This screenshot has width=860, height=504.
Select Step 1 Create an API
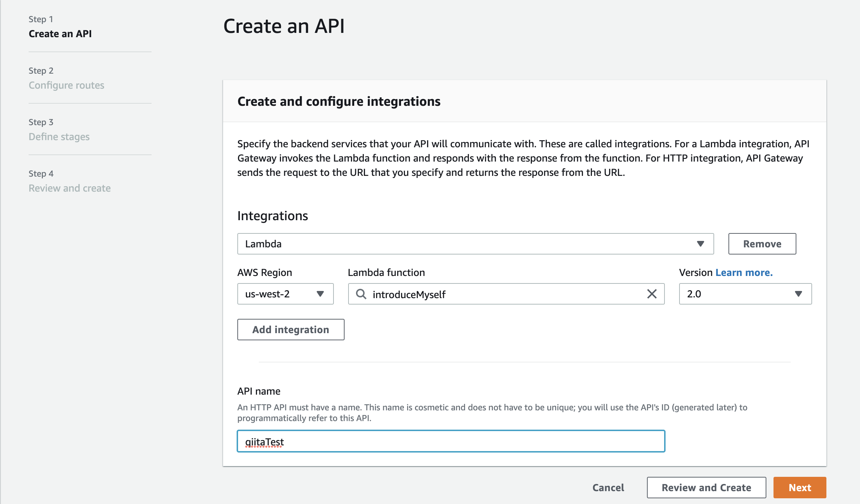60,34
